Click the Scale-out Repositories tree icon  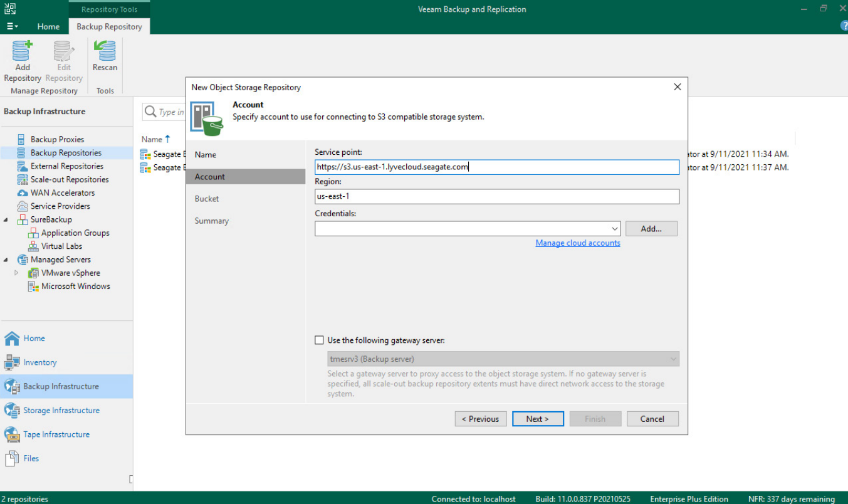coord(21,179)
